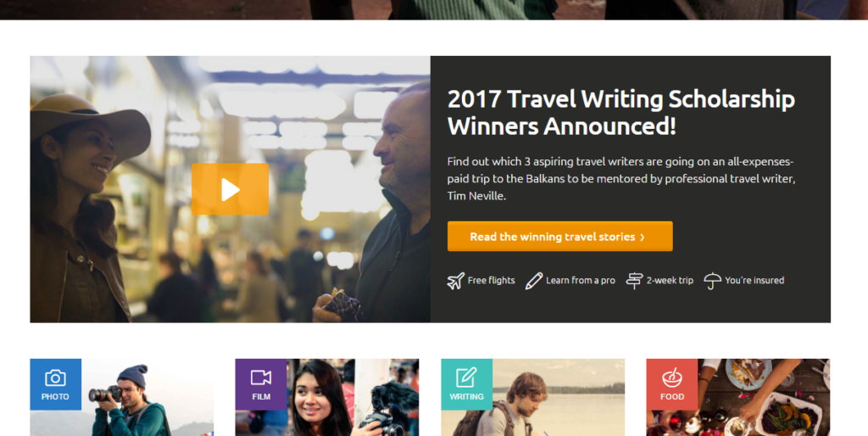
Task: Click the signpost 2-week trip icon
Action: [x=634, y=281]
